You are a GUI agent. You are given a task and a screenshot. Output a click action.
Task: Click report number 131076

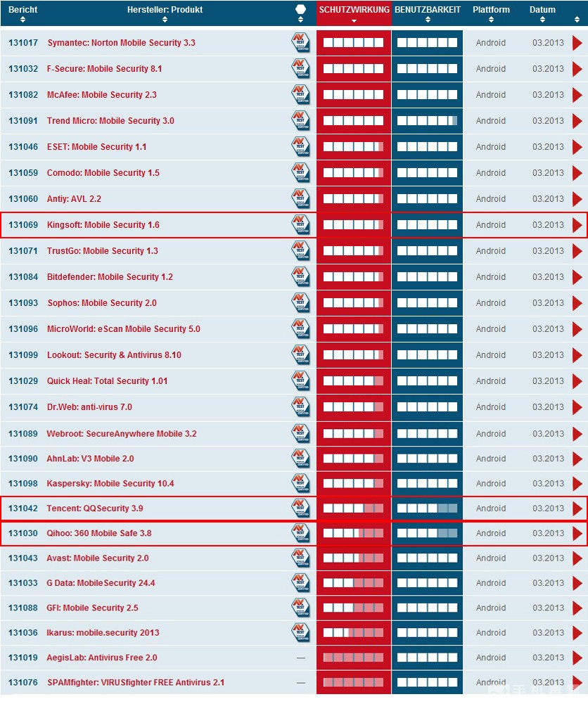(23, 682)
